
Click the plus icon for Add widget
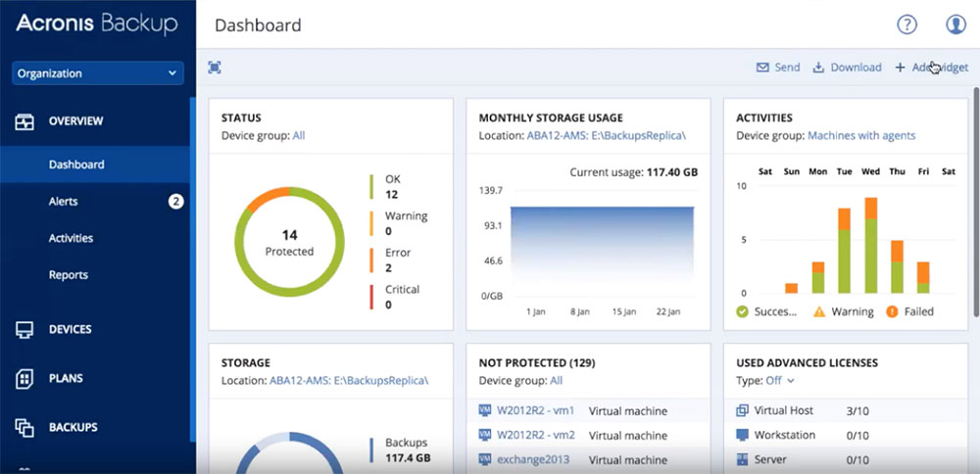coord(900,68)
